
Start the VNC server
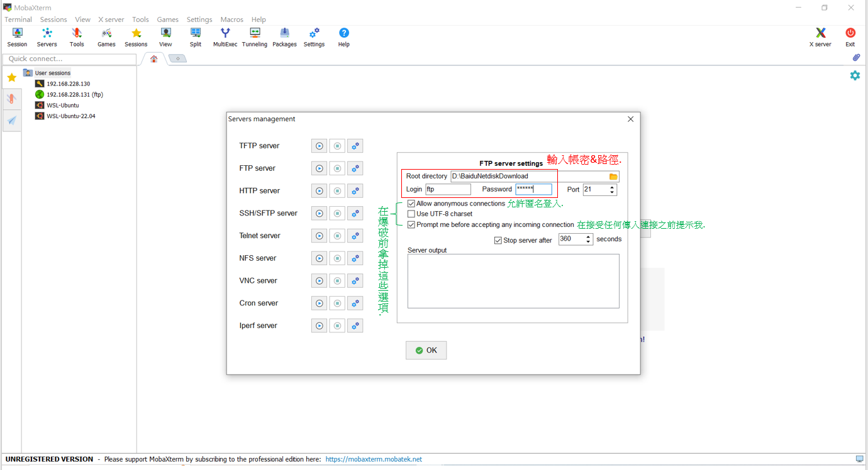click(320, 281)
